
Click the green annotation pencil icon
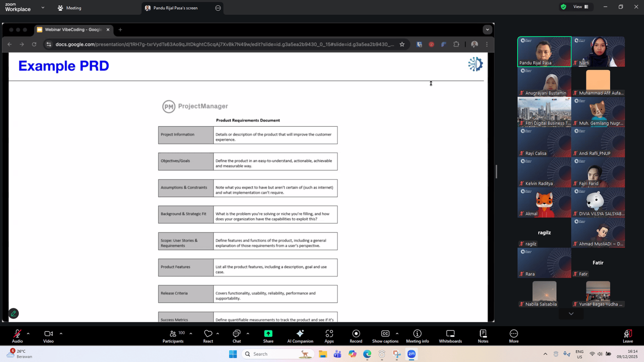[13, 313]
